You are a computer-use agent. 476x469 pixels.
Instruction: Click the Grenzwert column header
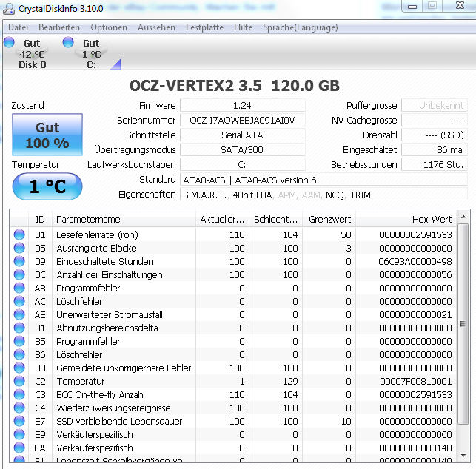tap(329, 219)
